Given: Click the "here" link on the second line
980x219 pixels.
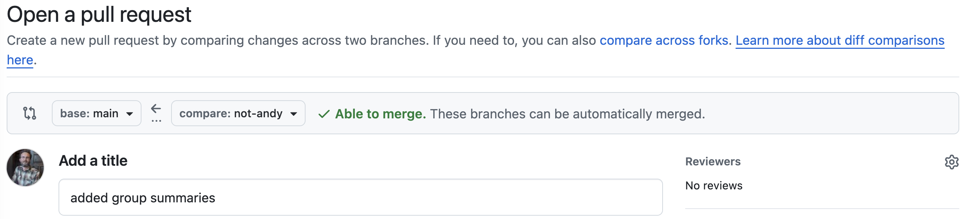Looking at the screenshot, I should coord(20,60).
